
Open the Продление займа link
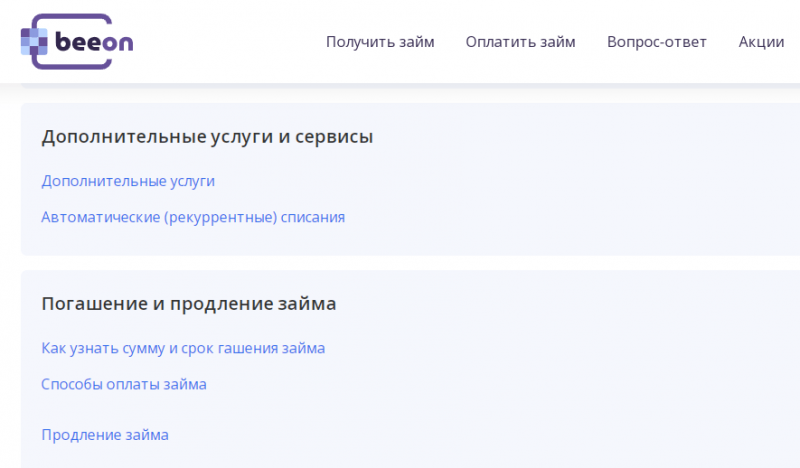click(x=105, y=435)
